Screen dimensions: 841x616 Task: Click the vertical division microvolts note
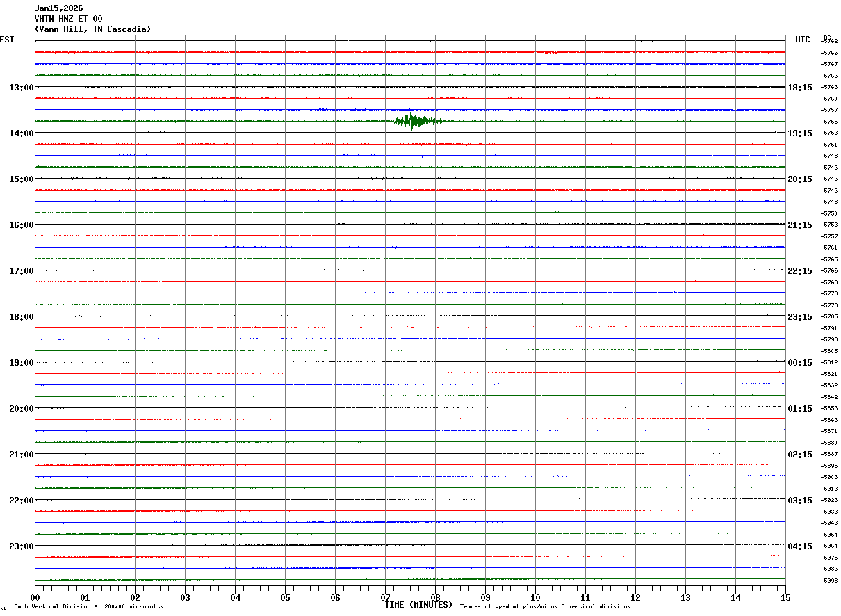[88, 607]
